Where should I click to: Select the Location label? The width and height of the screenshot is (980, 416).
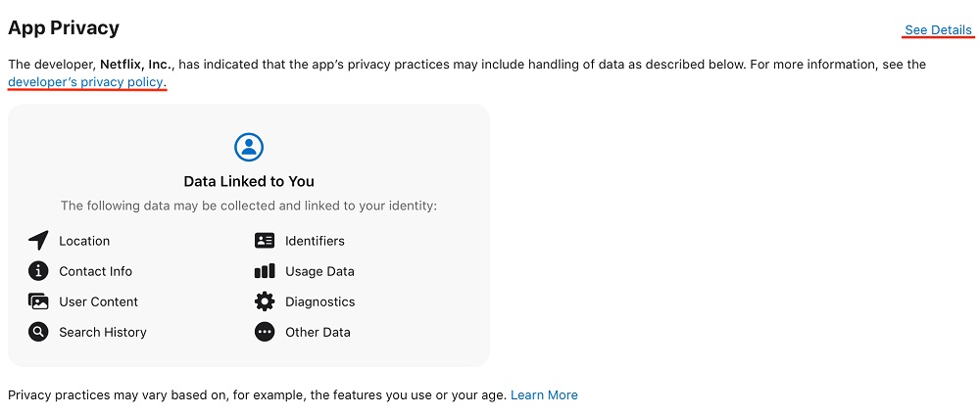[x=84, y=241]
